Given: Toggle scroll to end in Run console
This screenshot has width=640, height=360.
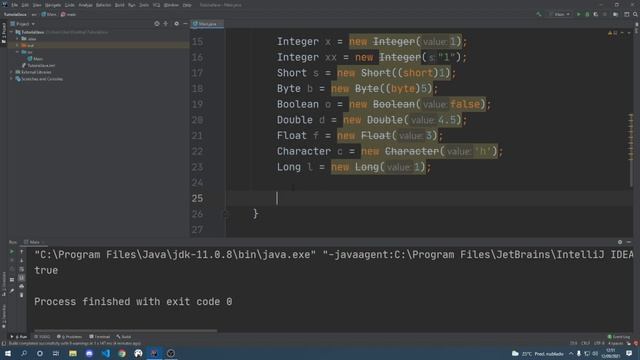Looking at the screenshot, I should click(x=22, y=278).
